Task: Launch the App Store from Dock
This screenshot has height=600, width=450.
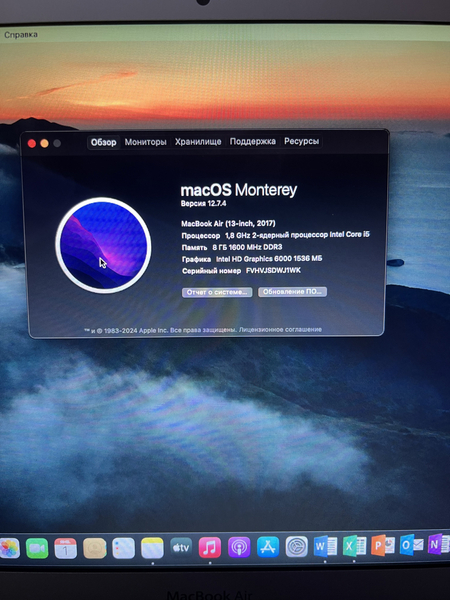Action: point(268,546)
